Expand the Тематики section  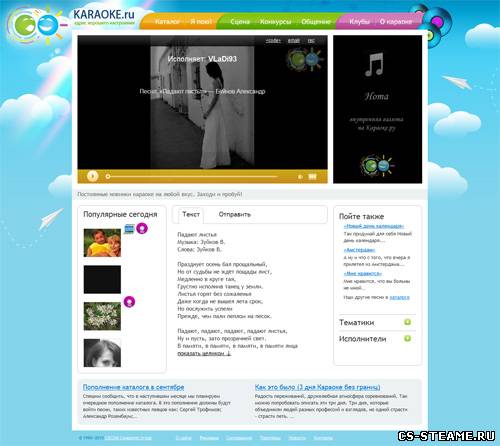[407, 322]
